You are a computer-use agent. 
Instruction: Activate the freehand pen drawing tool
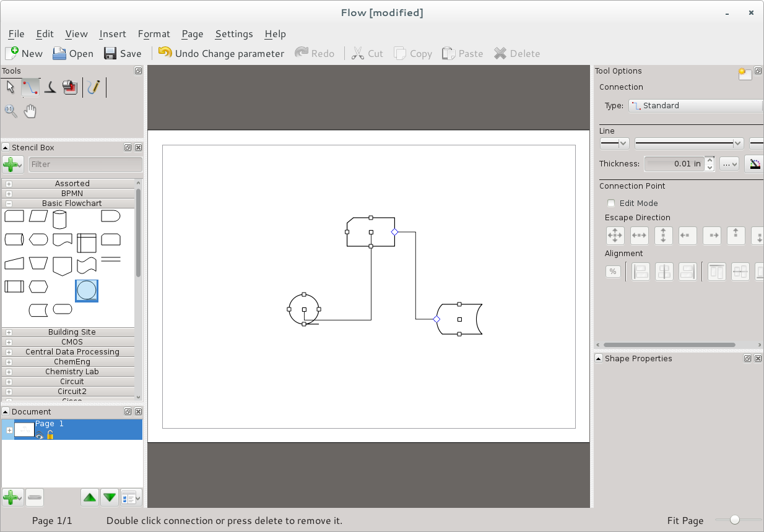pyautogui.click(x=94, y=87)
